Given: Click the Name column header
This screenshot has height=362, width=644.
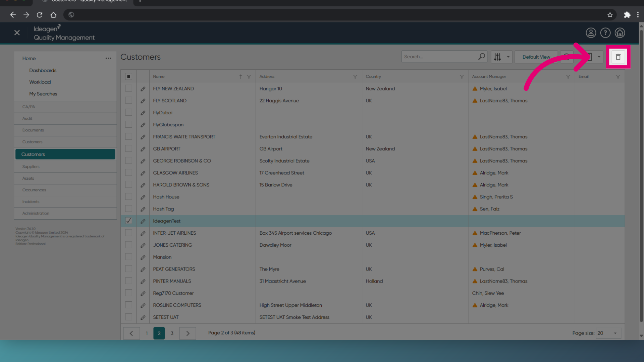Looking at the screenshot, I should pos(159,77).
